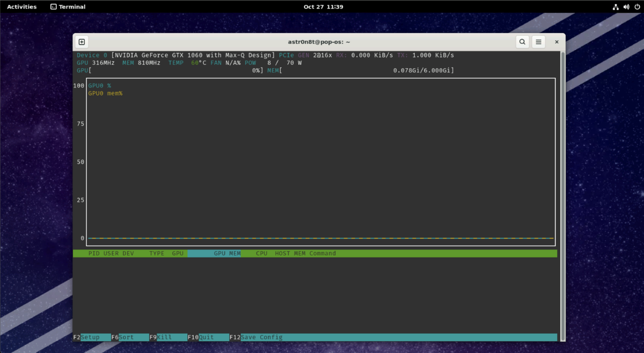Open the clock showing Oct 27 11:39
Viewport: 644px width, 353px height.
point(323,7)
